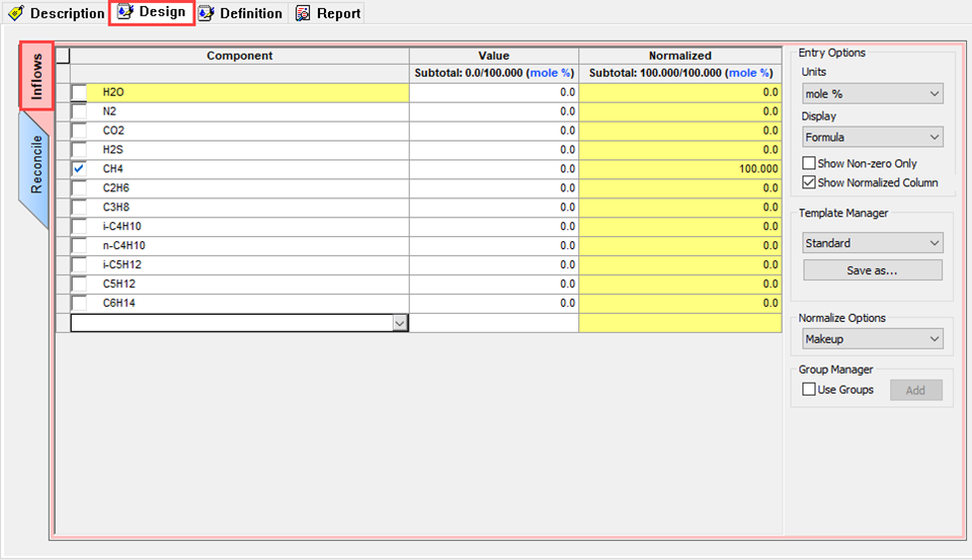Screen dimensions: 972x560
Task: Click the Report tab icon
Action: tap(302, 14)
